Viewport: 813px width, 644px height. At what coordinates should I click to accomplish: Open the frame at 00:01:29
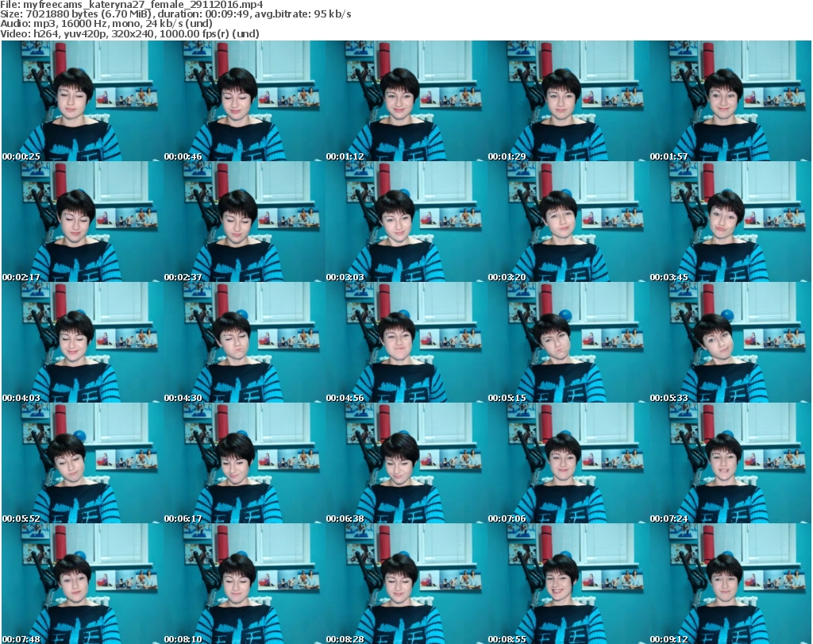(568, 101)
